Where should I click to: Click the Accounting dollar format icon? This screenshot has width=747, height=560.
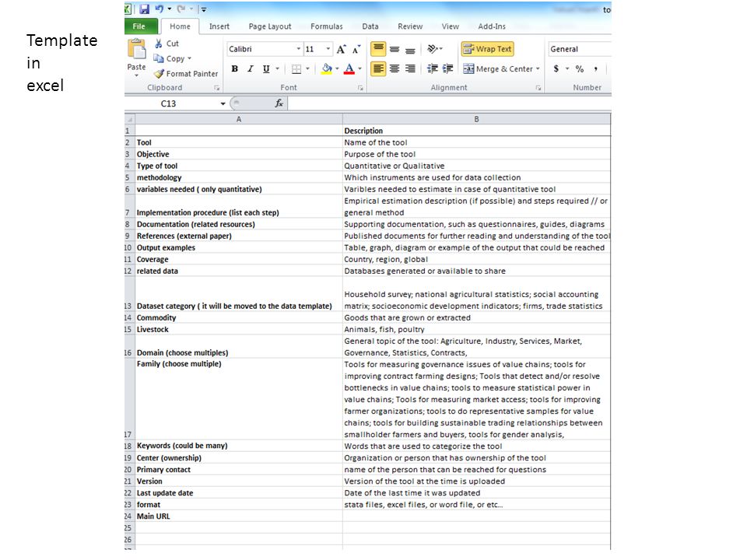(556, 69)
